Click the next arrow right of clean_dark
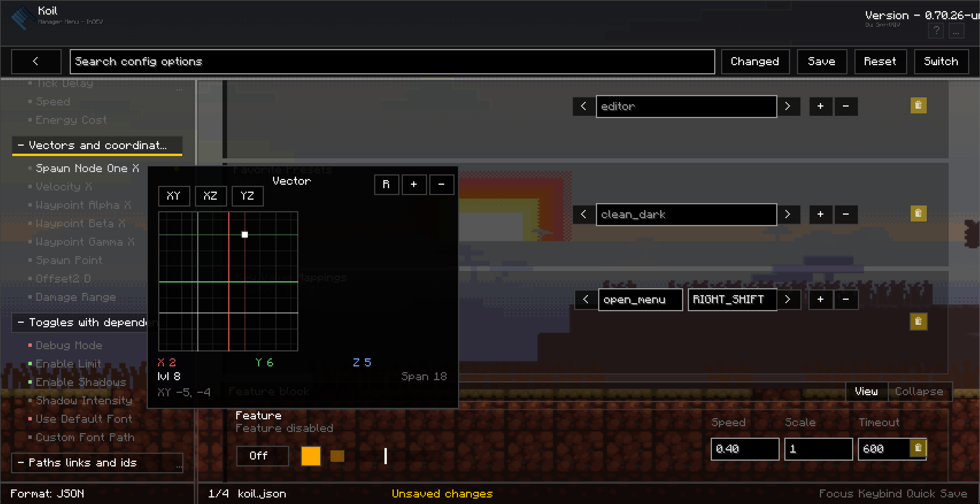This screenshot has width=980, height=504. [x=788, y=214]
